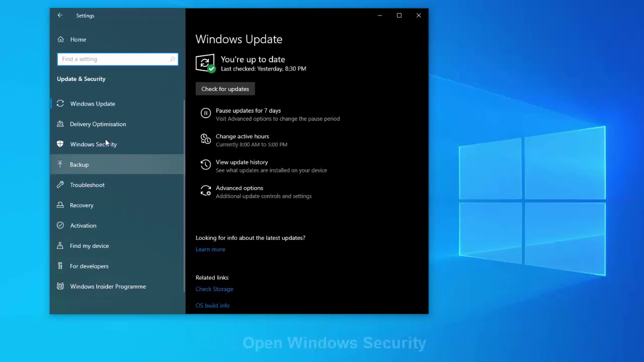
Task: Click the Windows Security shield icon
Action: point(60,144)
